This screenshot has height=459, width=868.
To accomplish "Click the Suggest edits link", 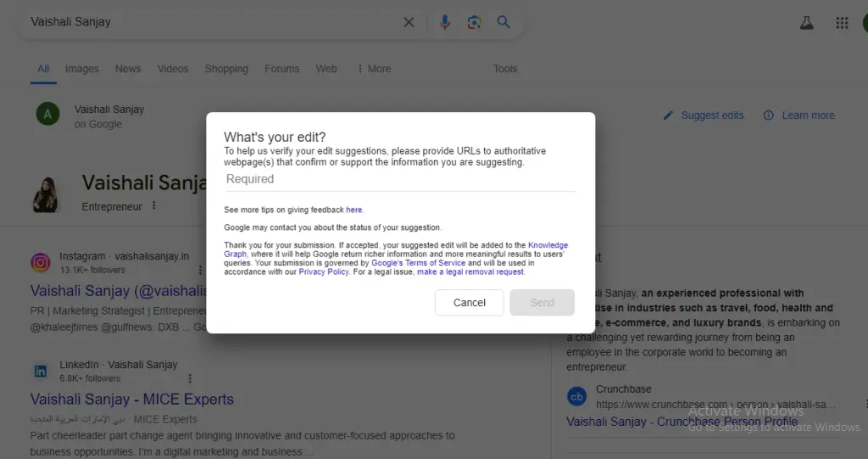I will [712, 115].
